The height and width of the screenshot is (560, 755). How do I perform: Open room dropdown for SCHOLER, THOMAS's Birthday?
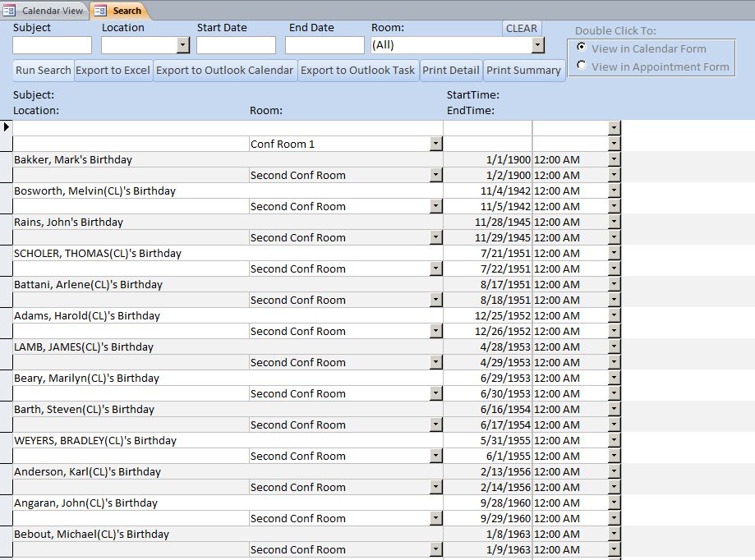point(435,269)
